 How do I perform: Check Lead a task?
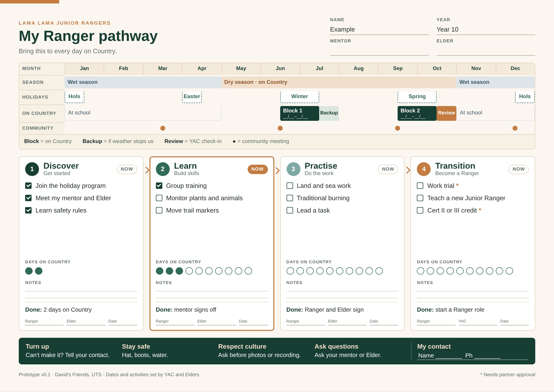click(x=290, y=210)
